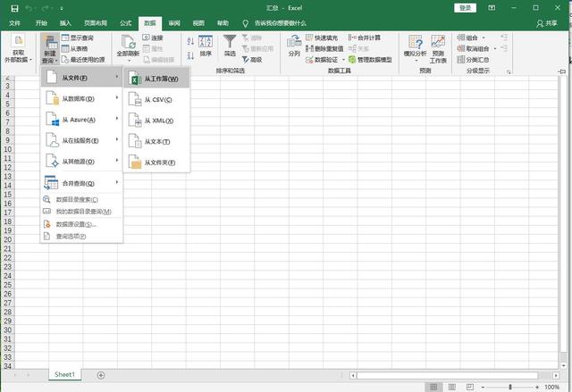Select 从在线服务(E) menu entry
Viewport: 572px width, 392px height.
coord(81,140)
